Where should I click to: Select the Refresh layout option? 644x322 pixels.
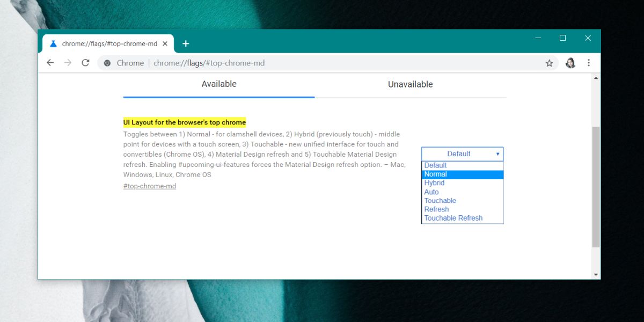pyautogui.click(x=463, y=209)
